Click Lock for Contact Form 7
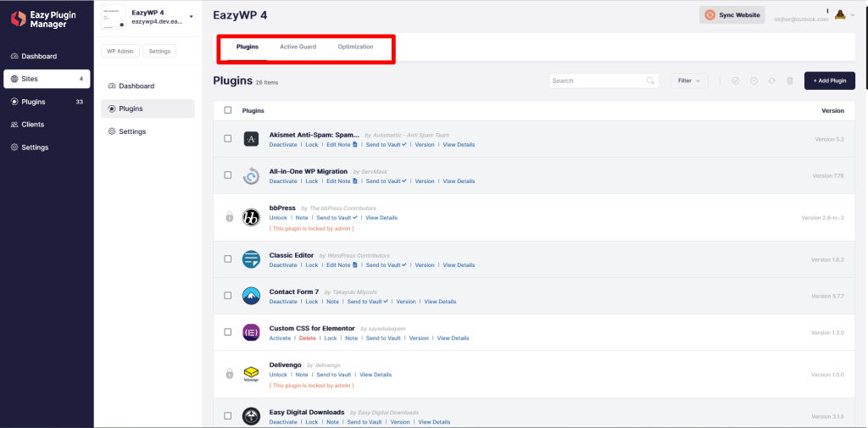868x428 pixels. coord(312,302)
